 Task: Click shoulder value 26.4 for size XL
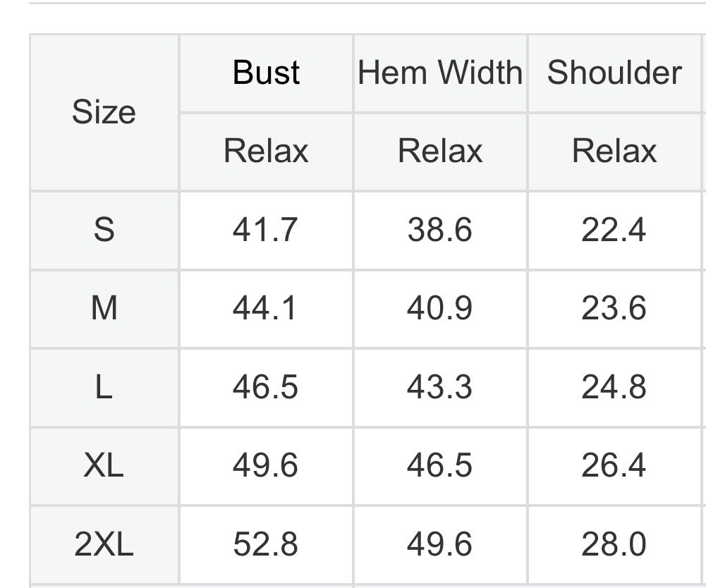coord(614,465)
